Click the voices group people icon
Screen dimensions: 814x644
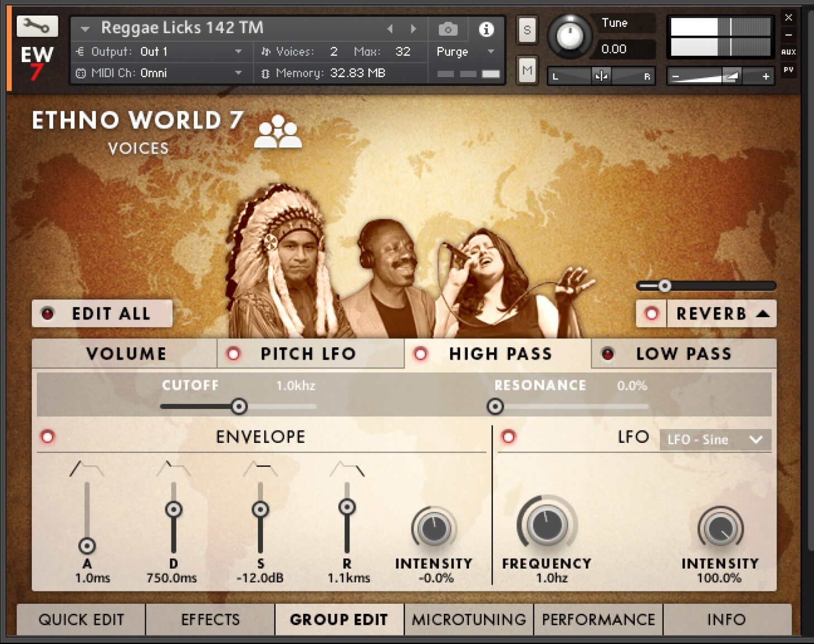pos(277,132)
